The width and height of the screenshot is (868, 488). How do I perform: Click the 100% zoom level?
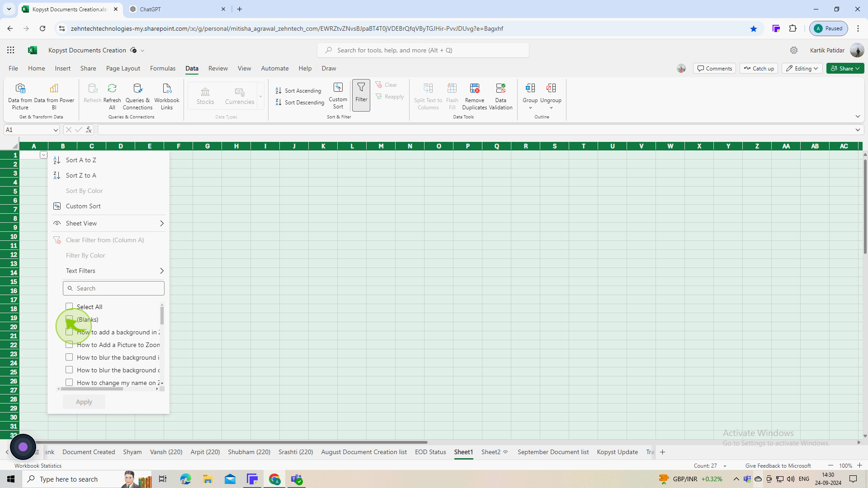[x=845, y=465]
